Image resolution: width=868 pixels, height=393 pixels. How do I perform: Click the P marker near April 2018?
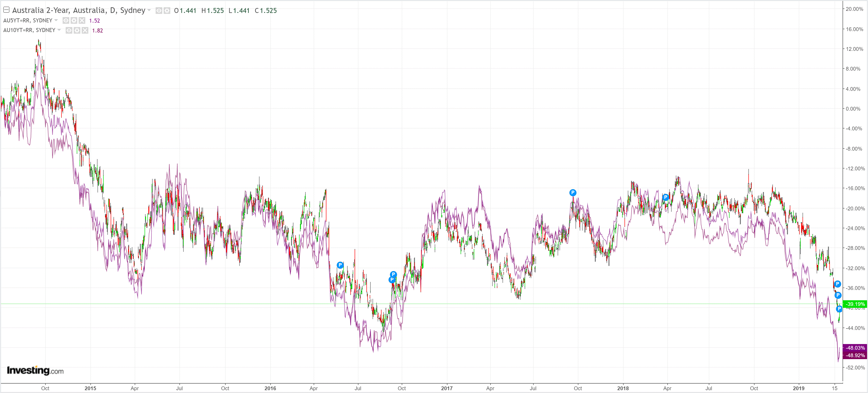665,197
